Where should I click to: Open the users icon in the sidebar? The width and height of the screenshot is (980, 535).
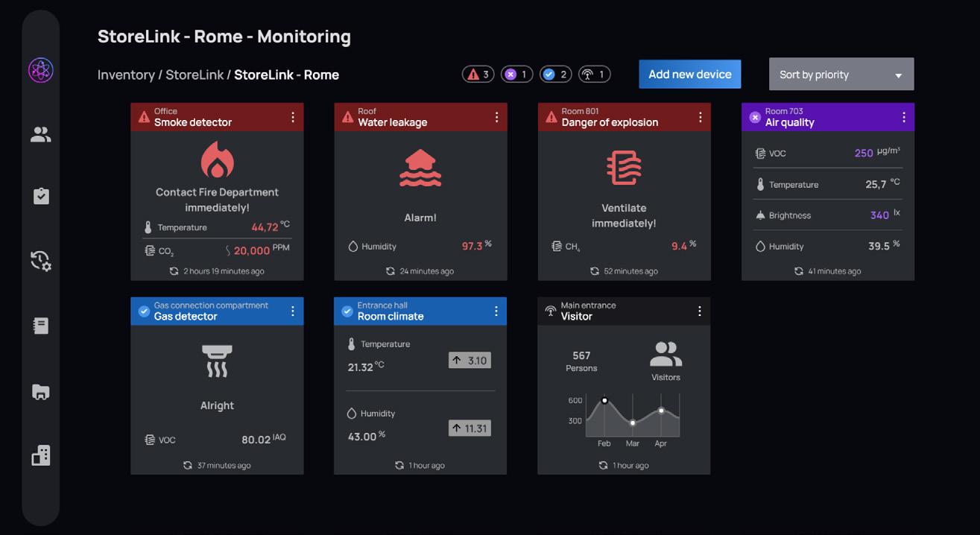[x=41, y=134]
